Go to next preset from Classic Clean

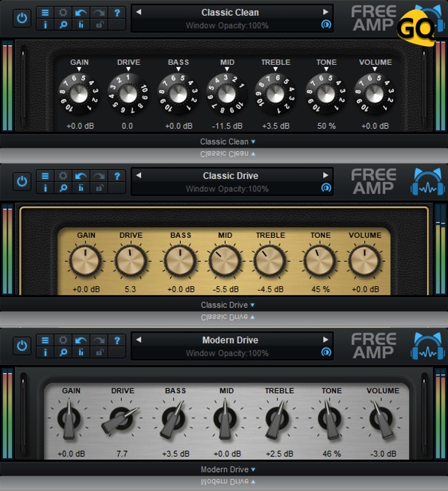point(326,12)
